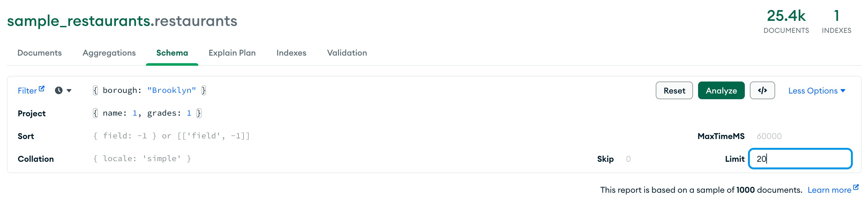The height and width of the screenshot is (206, 868).
Task: Switch to the Documents tab
Action: pyautogui.click(x=39, y=53)
